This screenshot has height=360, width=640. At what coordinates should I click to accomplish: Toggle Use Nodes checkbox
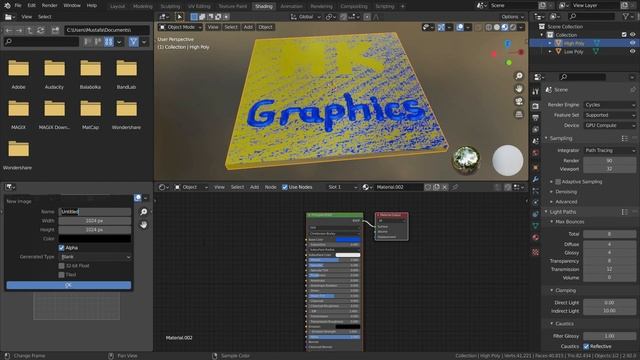point(285,187)
